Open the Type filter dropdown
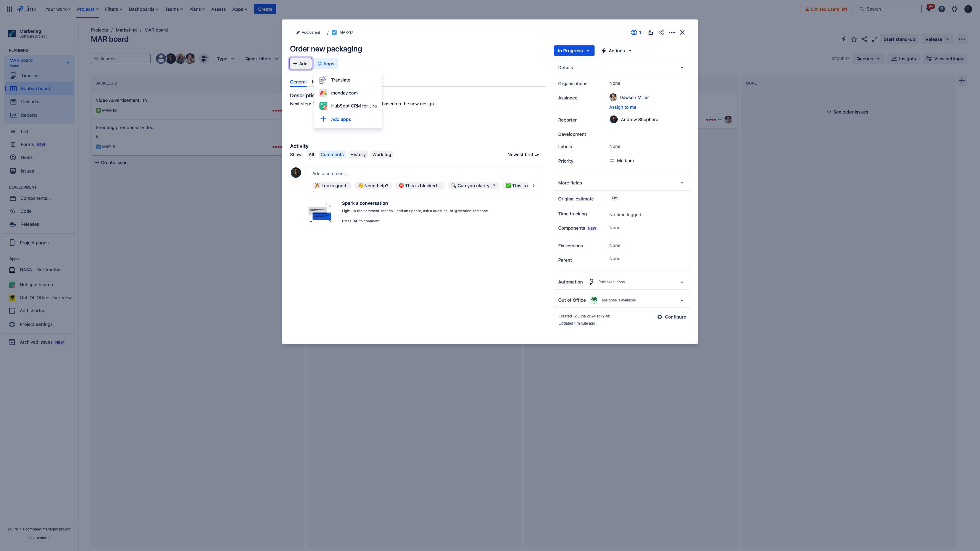Image resolution: width=980 pixels, height=551 pixels. point(225,59)
